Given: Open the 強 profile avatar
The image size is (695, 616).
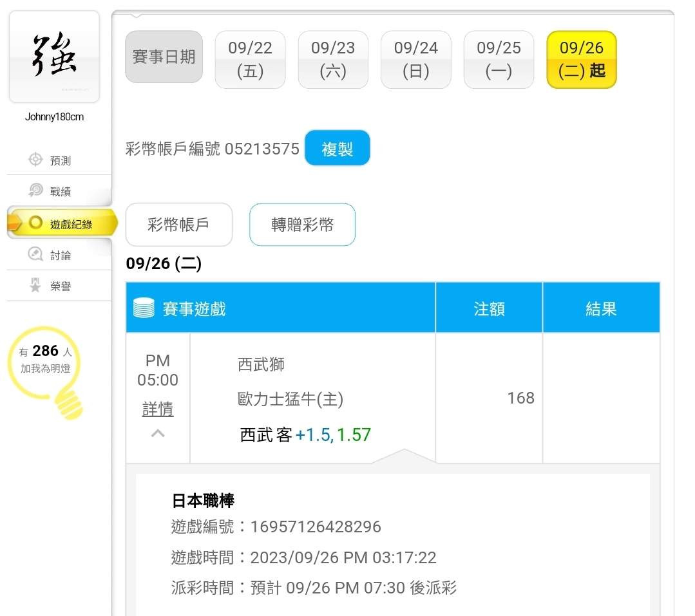Looking at the screenshot, I should point(54,56).
